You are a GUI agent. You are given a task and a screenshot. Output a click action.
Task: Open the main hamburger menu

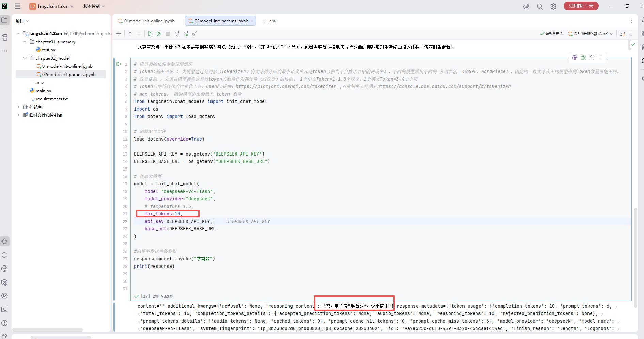(18, 6)
